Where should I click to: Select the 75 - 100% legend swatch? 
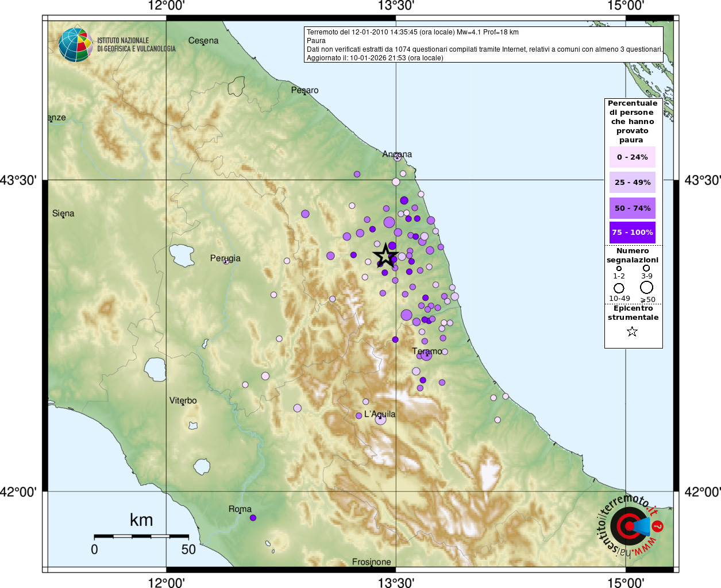(632, 233)
